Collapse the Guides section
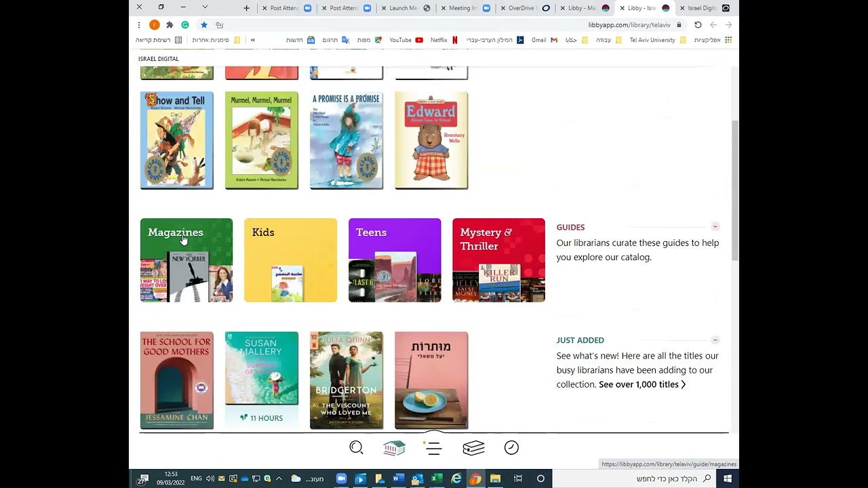Image resolution: width=868 pixels, height=488 pixels. [x=715, y=226]
